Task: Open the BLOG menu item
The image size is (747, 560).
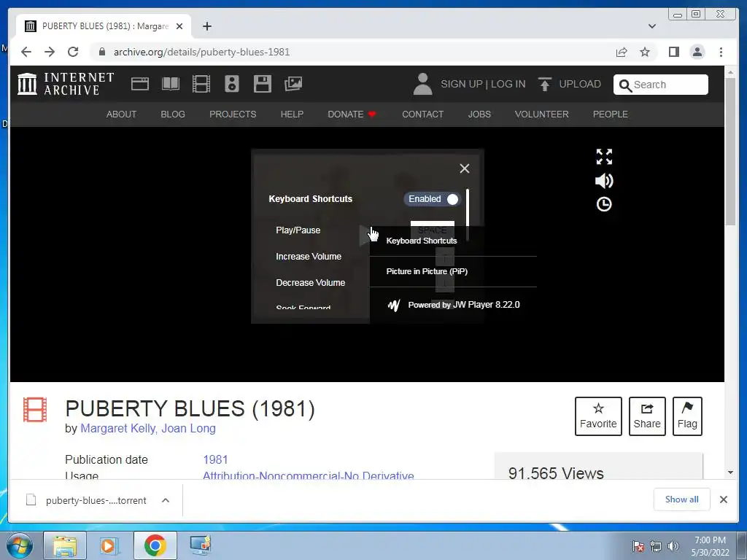Action: (x=173, y=114)
